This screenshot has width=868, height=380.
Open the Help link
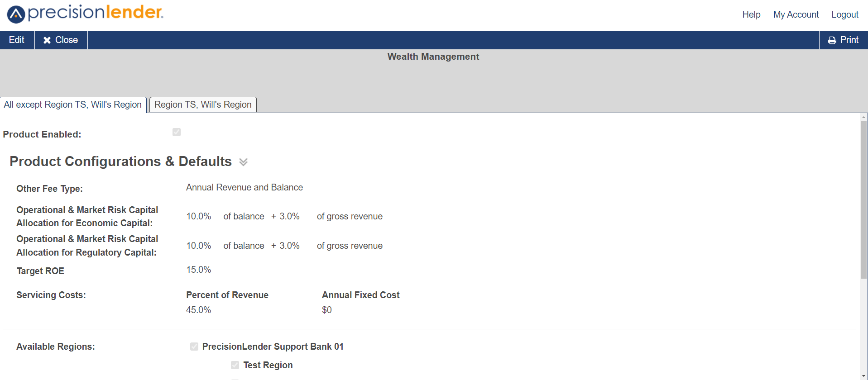click(x=751, y=14)
